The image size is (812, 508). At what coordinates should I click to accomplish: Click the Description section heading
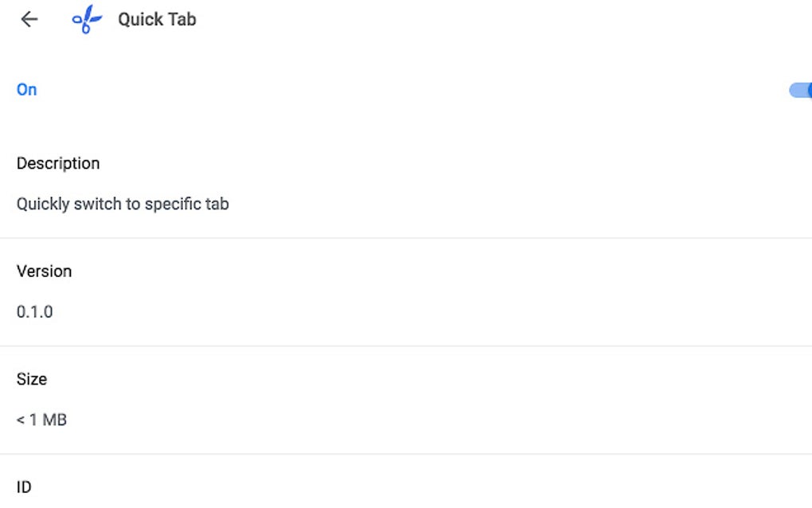click(x=58, y=163)
